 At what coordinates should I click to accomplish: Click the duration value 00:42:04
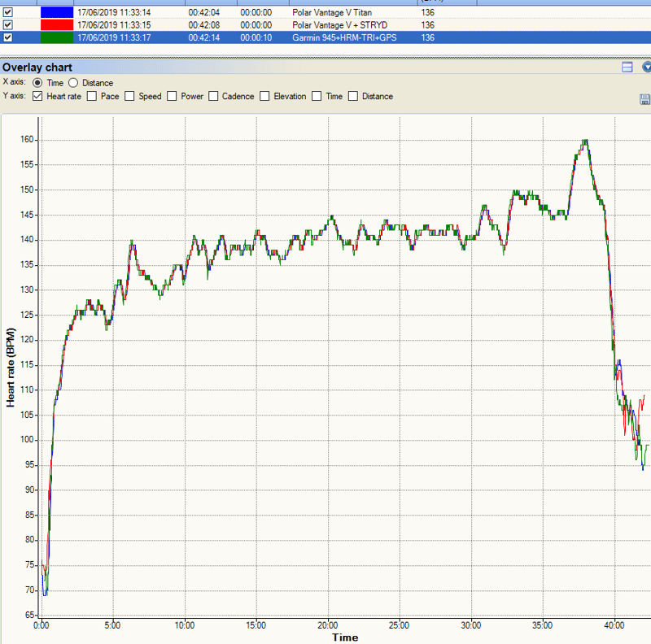(x=204, y=12)
